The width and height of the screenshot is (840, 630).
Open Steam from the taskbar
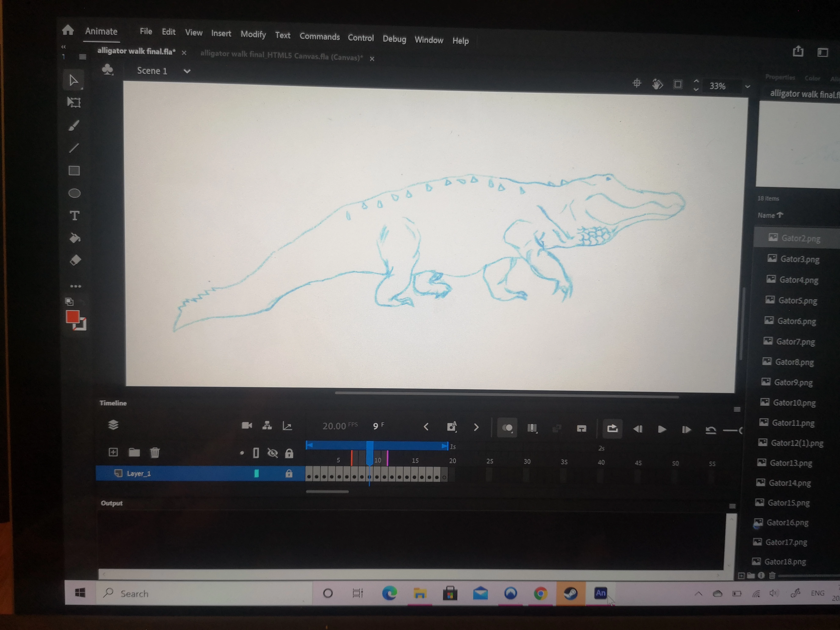[570, 593]
